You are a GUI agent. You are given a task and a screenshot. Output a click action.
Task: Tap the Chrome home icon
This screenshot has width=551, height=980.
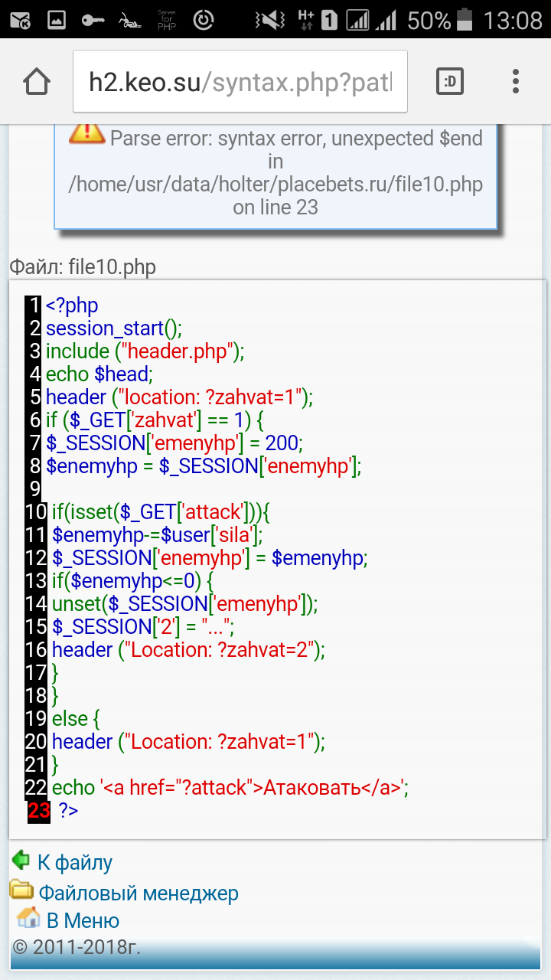[x=37, y=82]
